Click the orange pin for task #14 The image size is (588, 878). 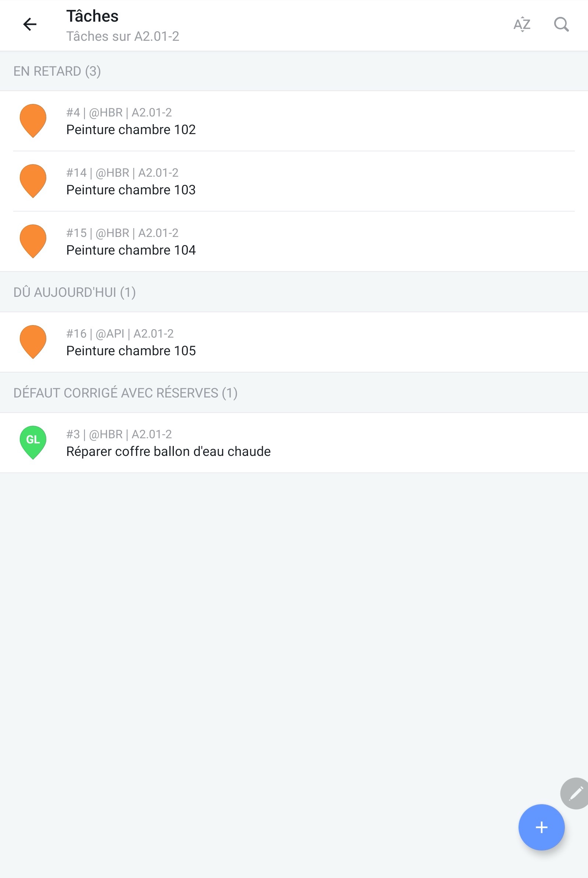click(33, 181)
